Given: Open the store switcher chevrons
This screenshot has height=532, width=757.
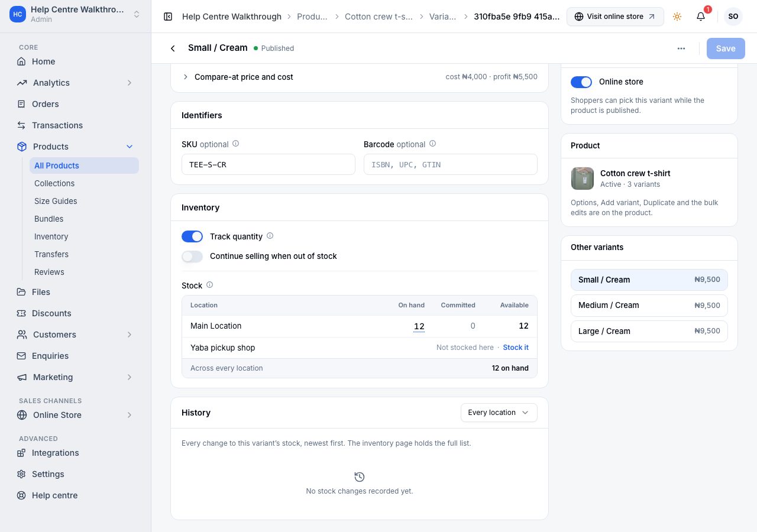Looking at the screenshot, I should (x=137, y=14).
